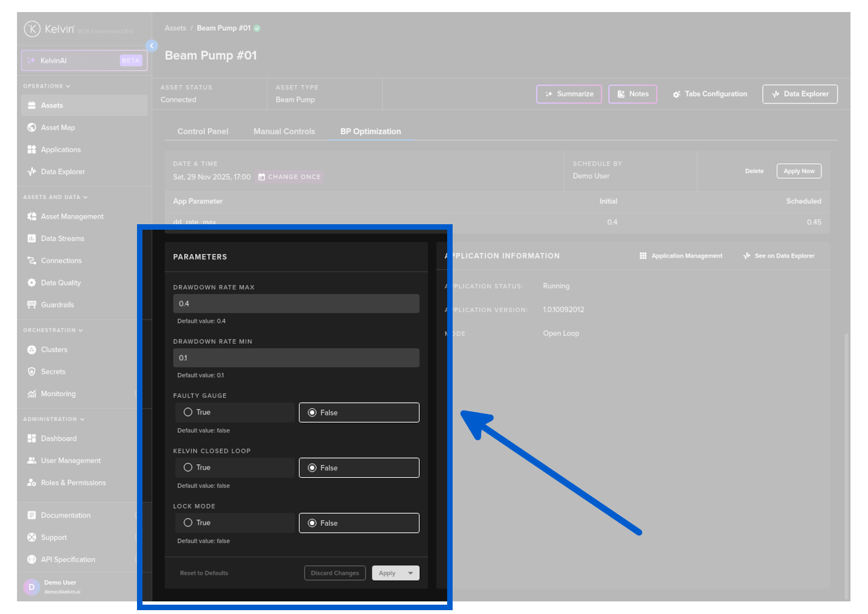Click the Drawdown Rate Max input field
868x614 pixels.
296,304
